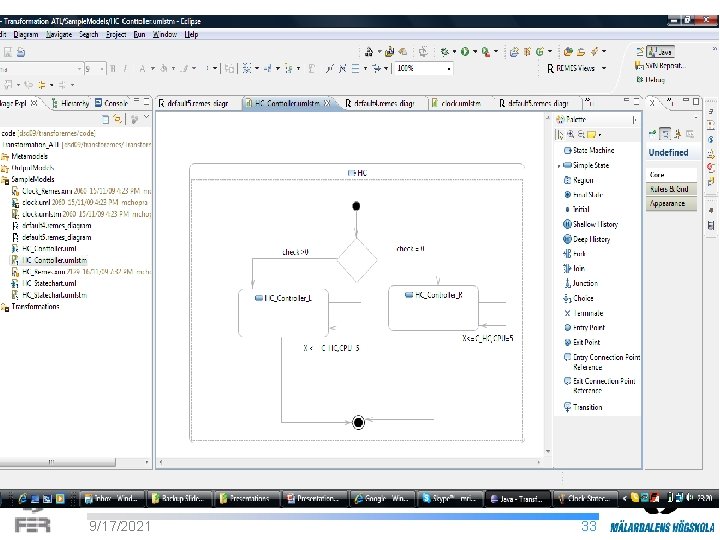Select the Metamodels folder
720x540 pixels.
(24, 156)
